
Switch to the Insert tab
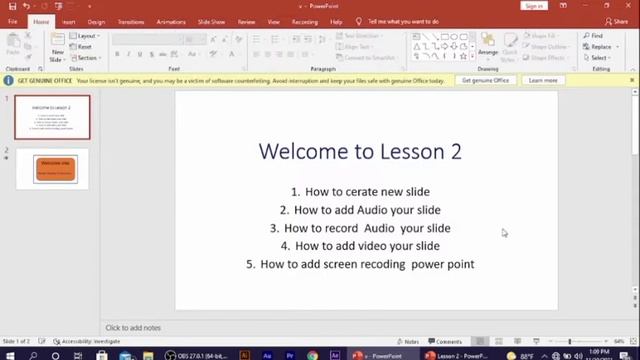(69, 22)
